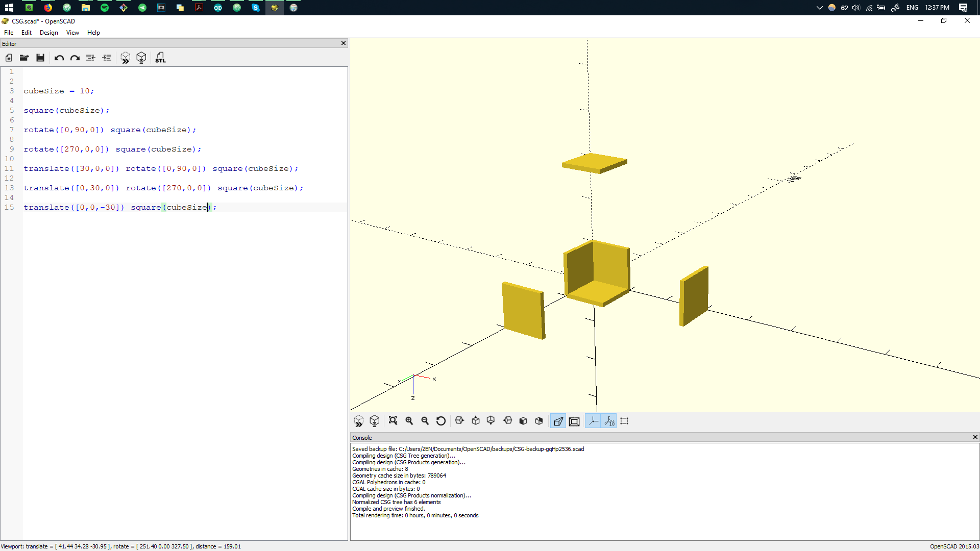Click the View All zoom-fit icon

tap(393, 421)
